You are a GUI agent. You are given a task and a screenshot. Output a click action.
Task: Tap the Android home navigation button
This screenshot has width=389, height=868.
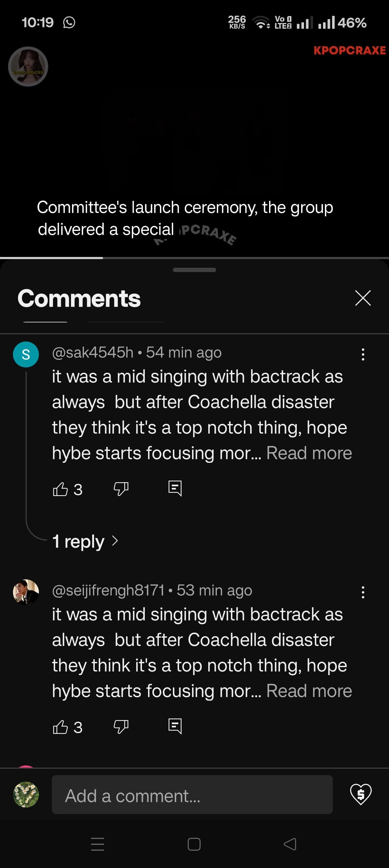click(x=194, y=844)
